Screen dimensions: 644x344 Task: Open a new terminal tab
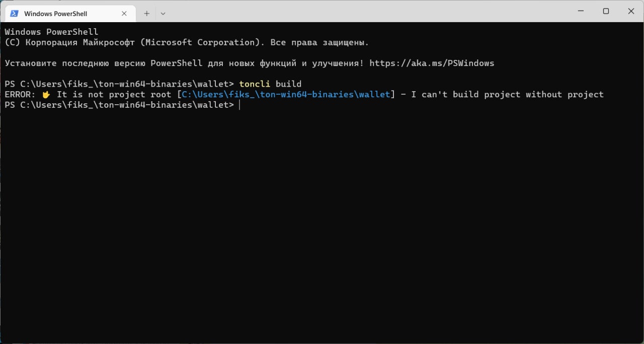coord(146,14)
